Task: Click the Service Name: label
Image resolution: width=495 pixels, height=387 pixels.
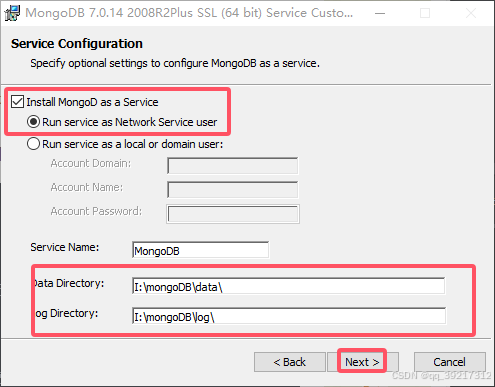Action: click(x=65, y=247)
